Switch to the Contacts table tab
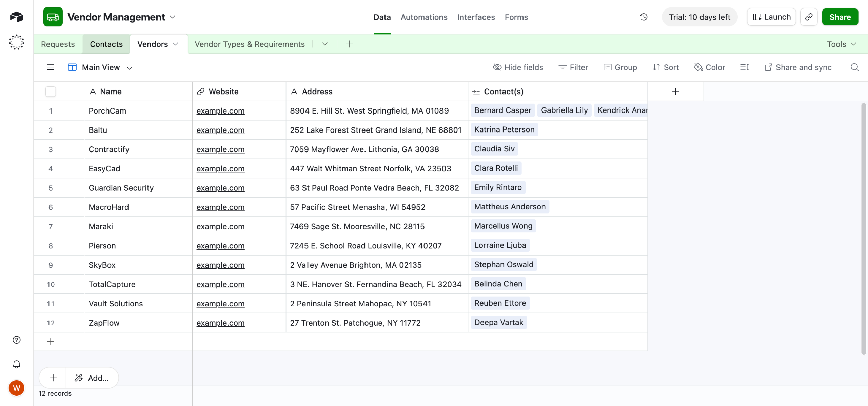868x406 pixels. coord(106,44)
